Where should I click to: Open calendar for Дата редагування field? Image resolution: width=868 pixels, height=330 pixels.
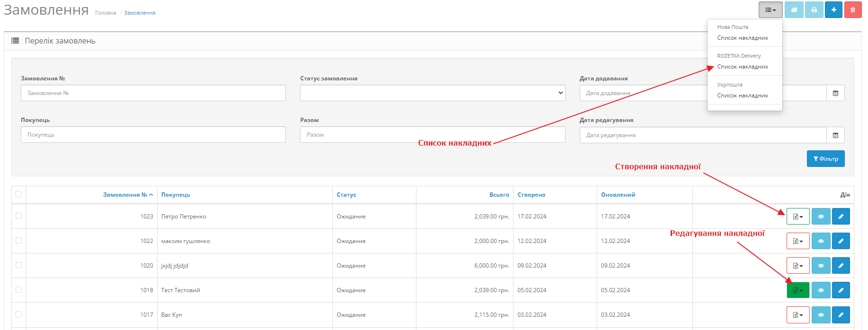click(x=835, y=135)
